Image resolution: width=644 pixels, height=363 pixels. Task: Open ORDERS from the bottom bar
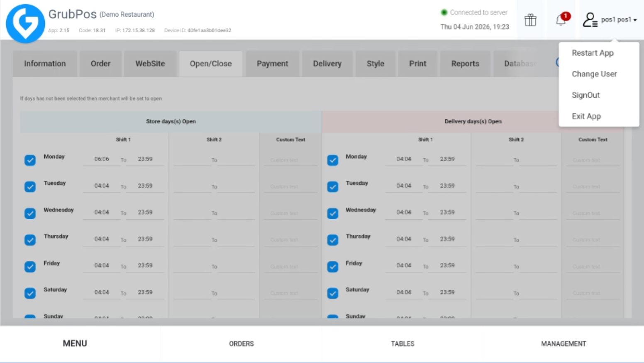pos(242,344)
